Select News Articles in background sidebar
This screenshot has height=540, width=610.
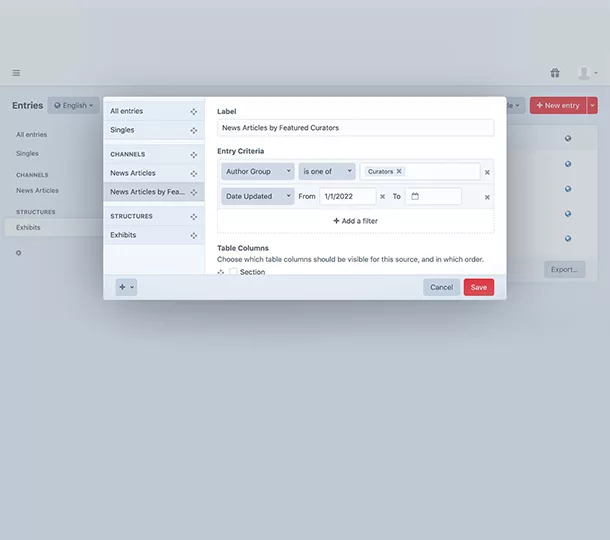pos(37,191)
